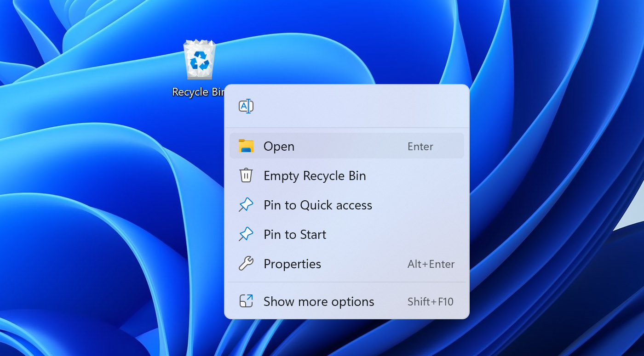644x356 pixels.
Task: Select Pin to Start
Action: click(x=347, y=234)
